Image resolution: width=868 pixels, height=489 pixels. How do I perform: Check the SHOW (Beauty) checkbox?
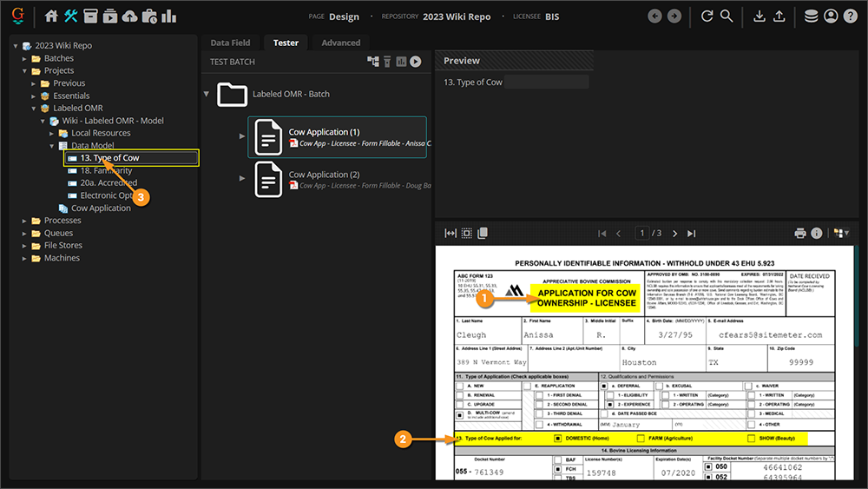click(751, 439)
